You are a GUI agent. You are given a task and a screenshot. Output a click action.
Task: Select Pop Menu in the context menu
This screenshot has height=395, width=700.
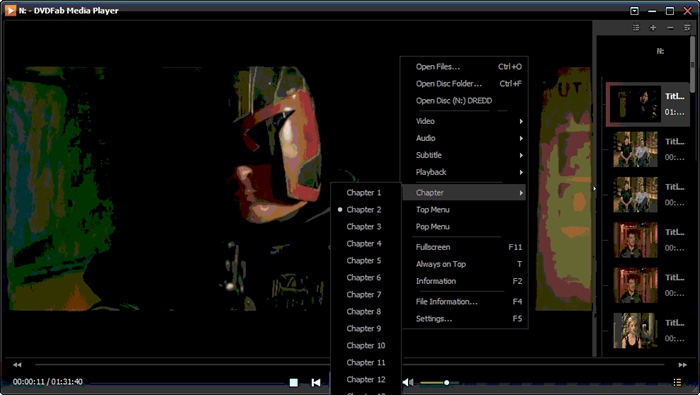click(x=464, y=227)
